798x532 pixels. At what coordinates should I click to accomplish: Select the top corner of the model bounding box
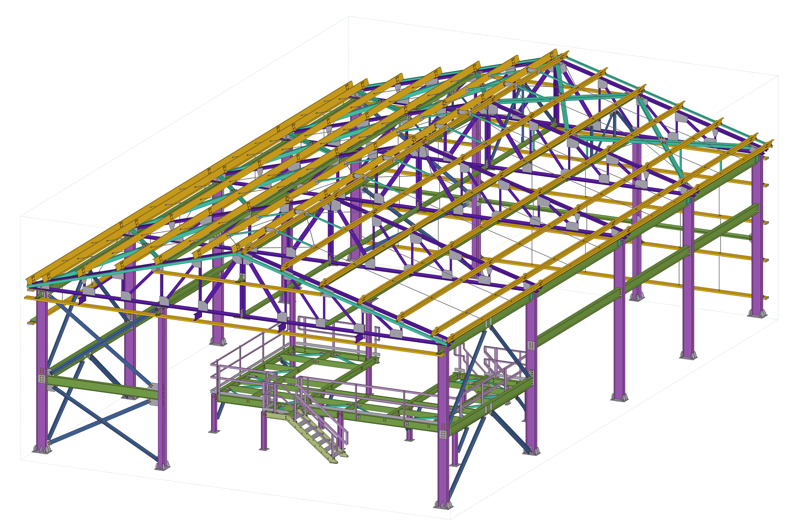[x=348, y=17]
